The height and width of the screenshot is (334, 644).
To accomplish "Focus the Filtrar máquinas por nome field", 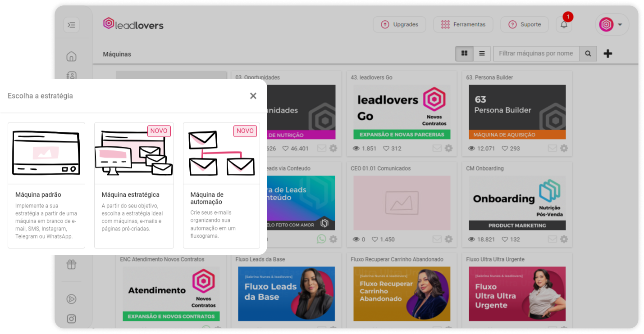I will click(536, 54).
